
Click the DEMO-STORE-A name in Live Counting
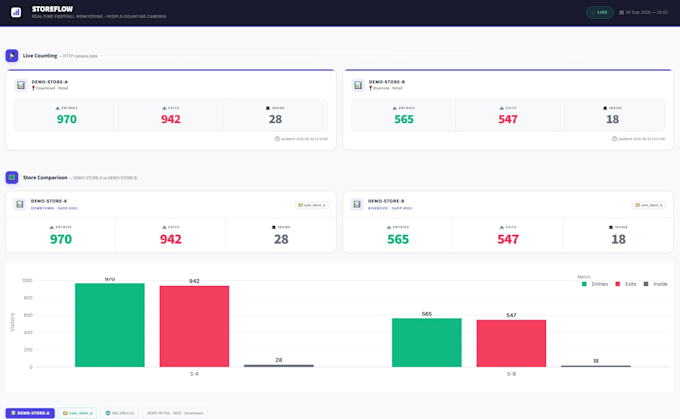tap(50, 82)
